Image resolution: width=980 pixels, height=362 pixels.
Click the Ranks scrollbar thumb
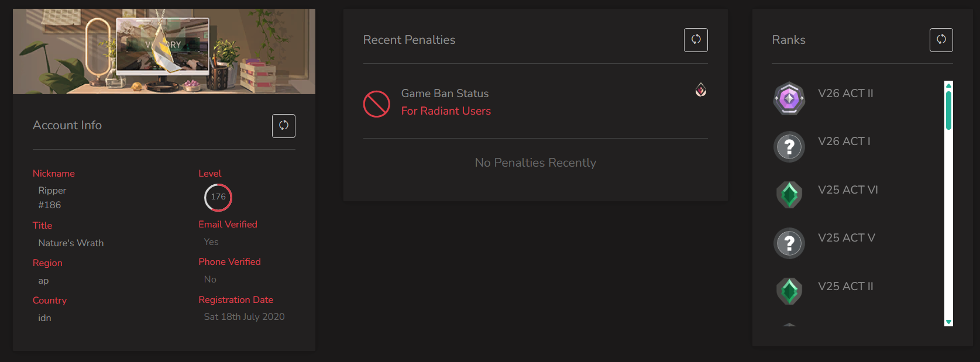click(949, 110)
